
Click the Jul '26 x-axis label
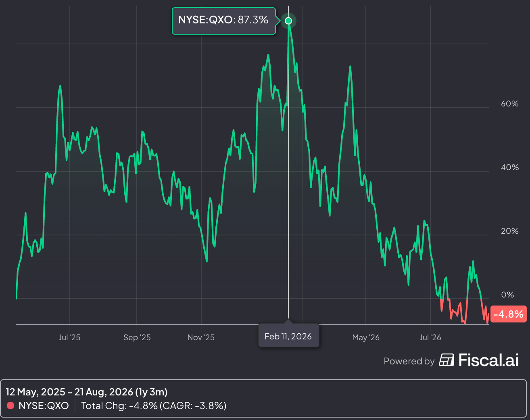click(x=430, y=337)
